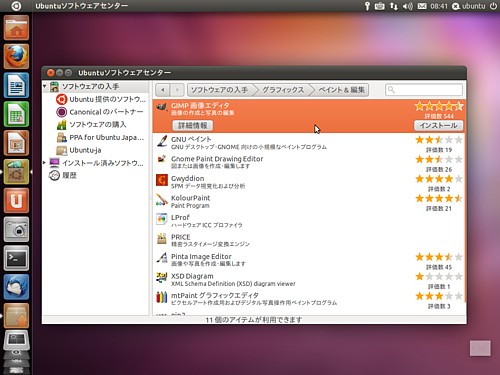Viewport: 500px width, 375px height.
Task: Click the PRICE app icon
Action: [162, 239]
